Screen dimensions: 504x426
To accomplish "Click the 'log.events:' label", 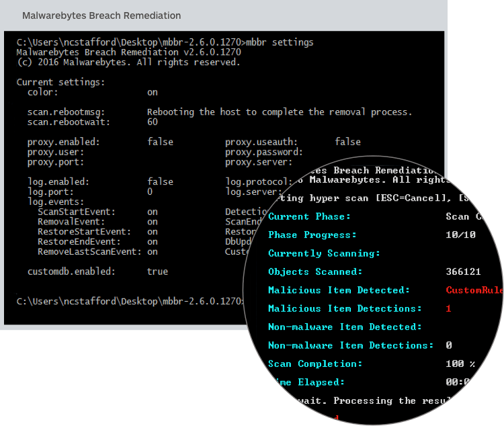I will [56, 202].
